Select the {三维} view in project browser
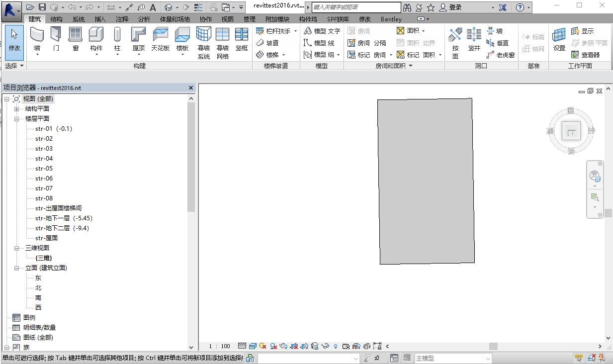Image resolution: width=613 pixels, height=364 pixels. pos(43,258)
